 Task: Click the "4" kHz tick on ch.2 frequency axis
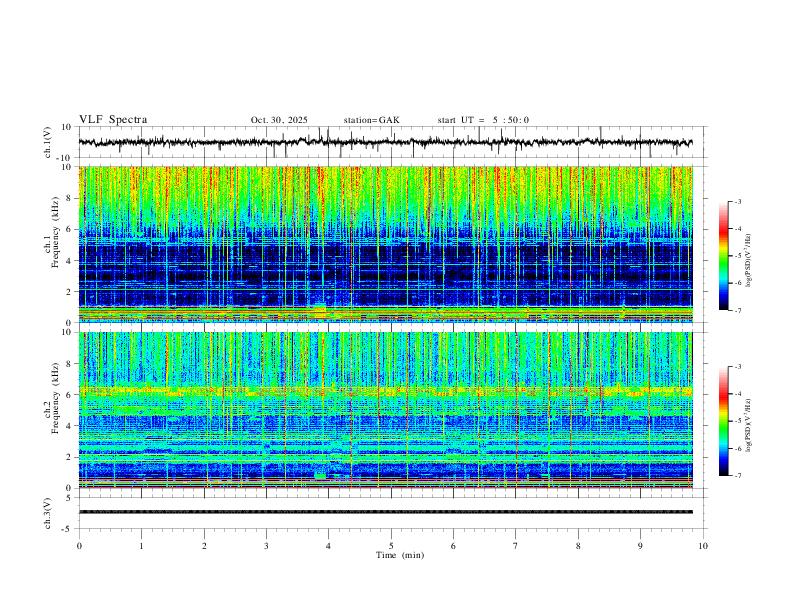(x=69, y=426)
